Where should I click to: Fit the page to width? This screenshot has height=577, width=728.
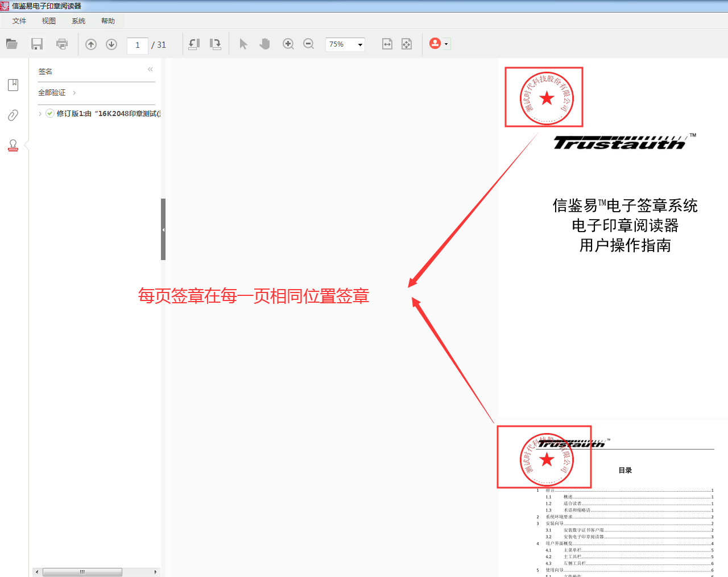pyautogui.click(x=387, y=44)
